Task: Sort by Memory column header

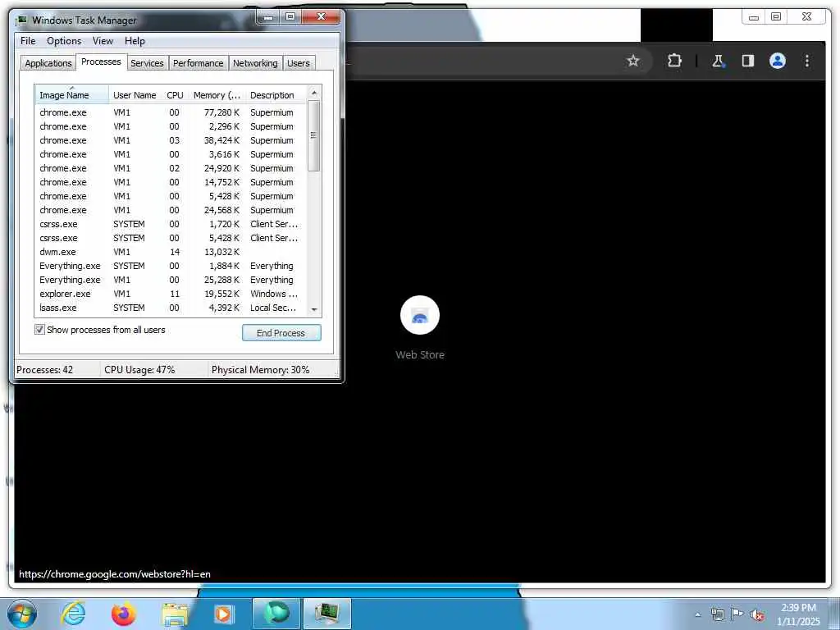Action: pos(217,95)
